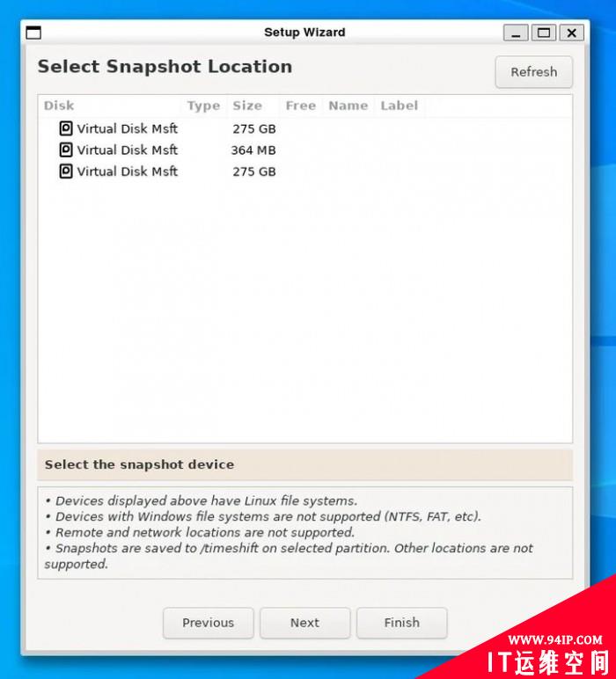Sort by the Label column header
Viewport: 616px width, 679px height.
399,106
